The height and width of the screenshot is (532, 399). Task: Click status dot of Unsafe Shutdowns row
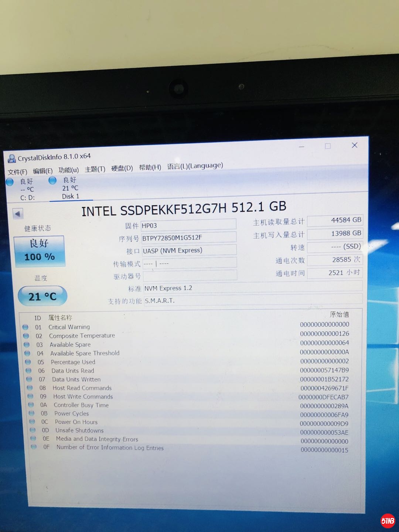coord(33,430)
